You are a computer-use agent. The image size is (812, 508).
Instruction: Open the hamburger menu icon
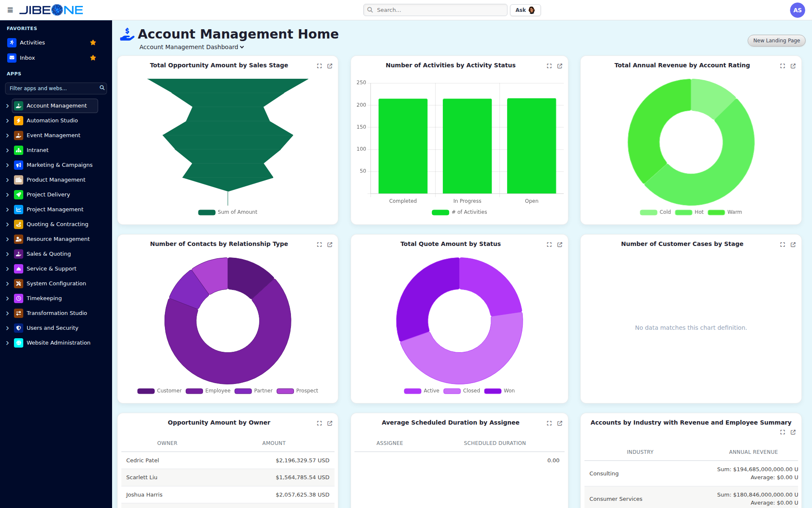point(10,10)
